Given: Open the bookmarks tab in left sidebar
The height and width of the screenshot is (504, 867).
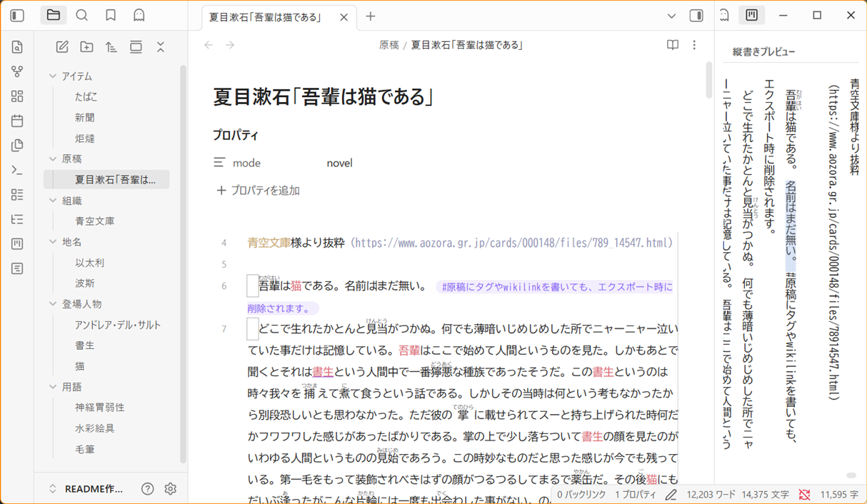Looking at the screenshot, I should coord(111,15).
